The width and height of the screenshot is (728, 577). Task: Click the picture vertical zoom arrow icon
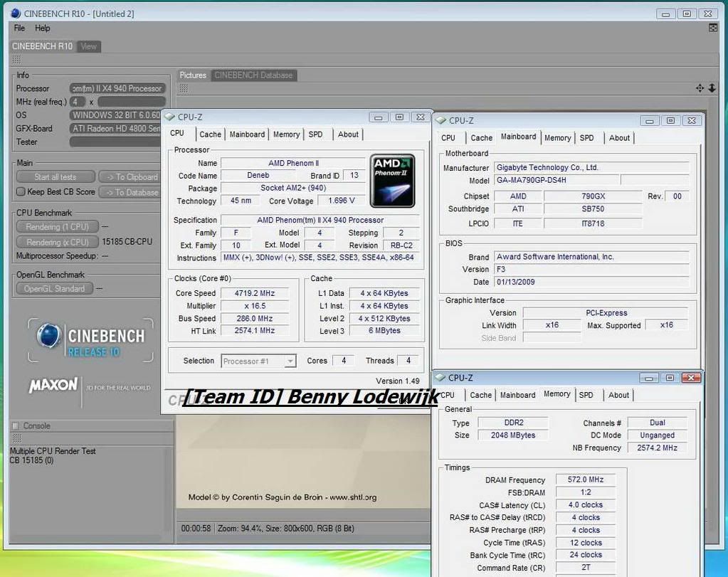(712, 88)
